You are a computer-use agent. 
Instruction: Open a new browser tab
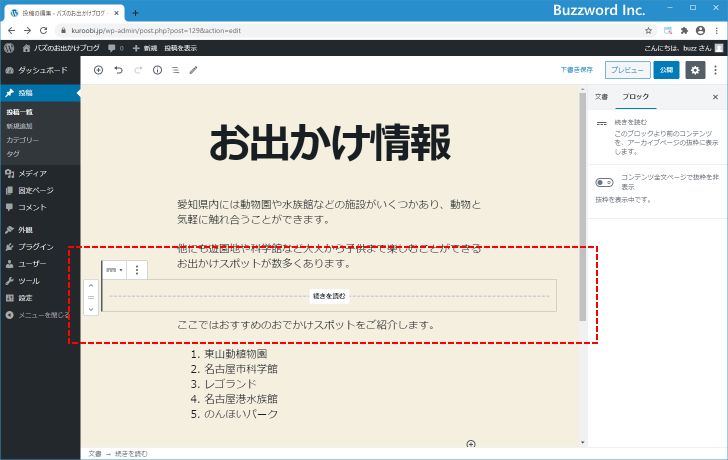click(x=135, y=13)
